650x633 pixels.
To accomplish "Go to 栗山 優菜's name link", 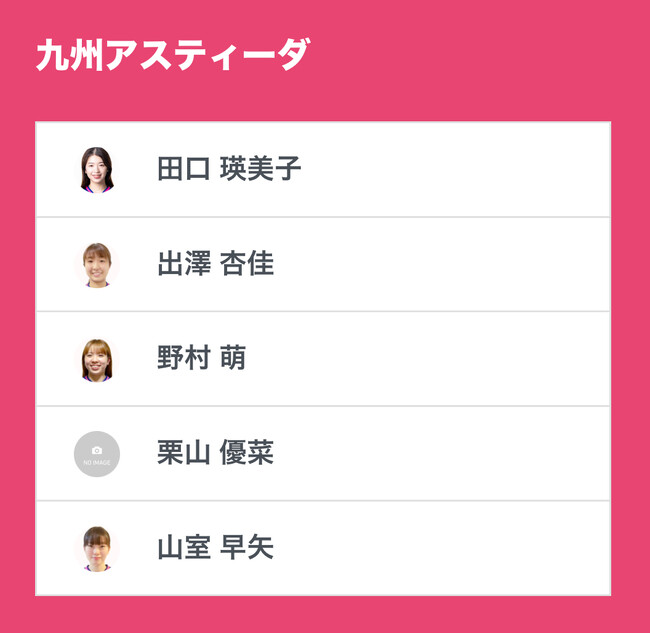I will point(215,454).
